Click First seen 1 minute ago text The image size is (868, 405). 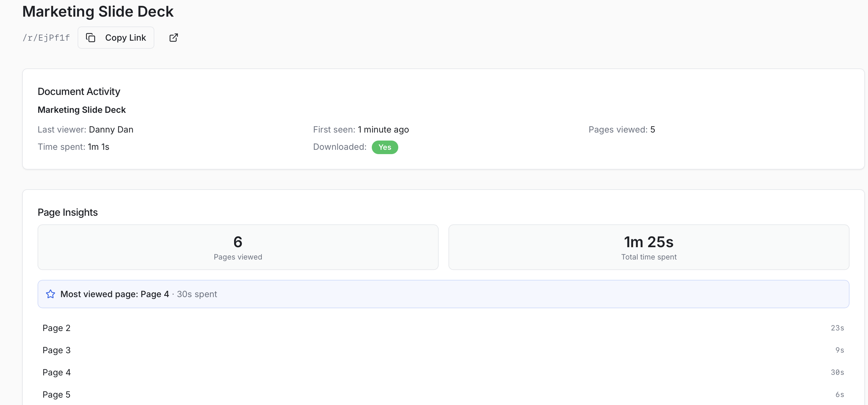(x=383, y=129)
